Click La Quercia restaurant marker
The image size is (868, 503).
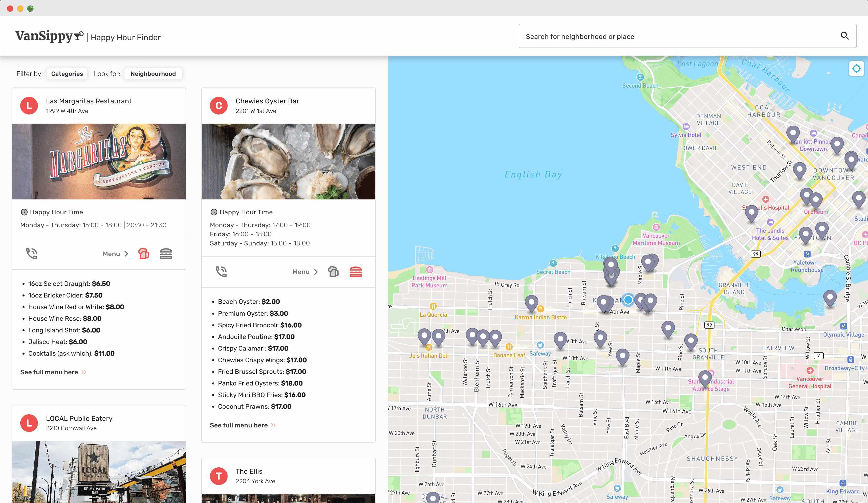coord(433,306)
